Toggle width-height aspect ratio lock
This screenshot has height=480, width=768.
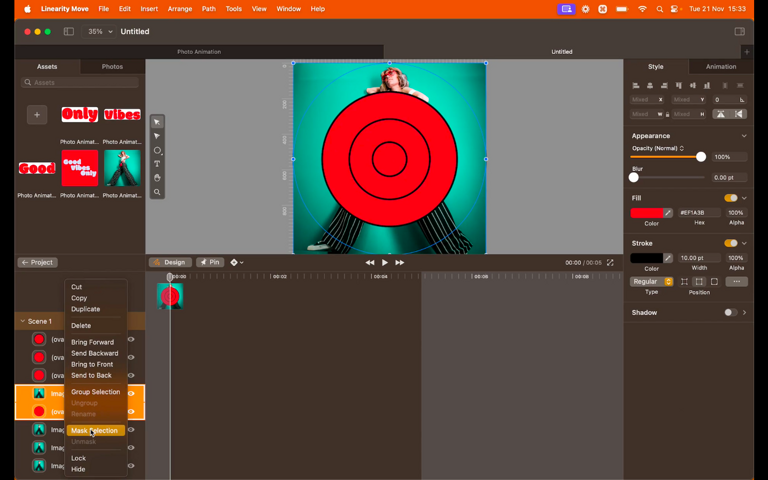click(x=667, y=114)
